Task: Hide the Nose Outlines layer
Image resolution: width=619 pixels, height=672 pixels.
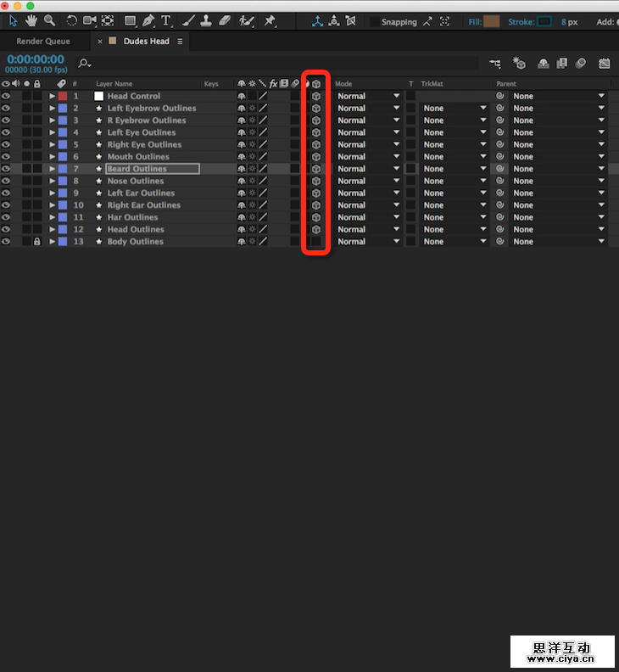Action: [x=6, y=181]
